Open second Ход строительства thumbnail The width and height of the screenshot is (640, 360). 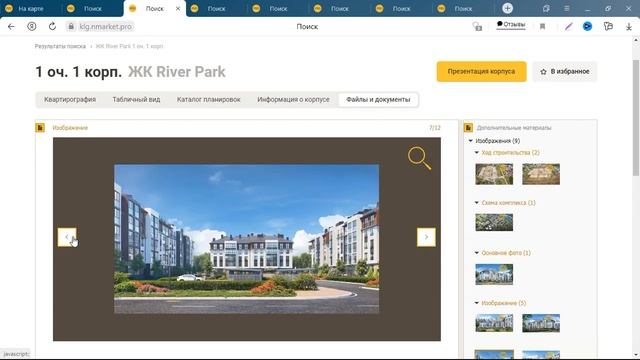tap(541, 174)
